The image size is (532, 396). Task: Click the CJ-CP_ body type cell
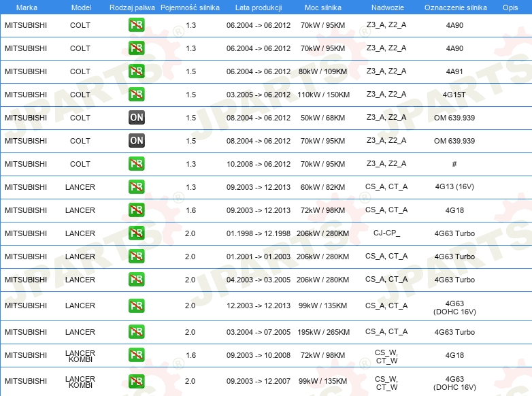pyautogui.click(x=386, y=233)
